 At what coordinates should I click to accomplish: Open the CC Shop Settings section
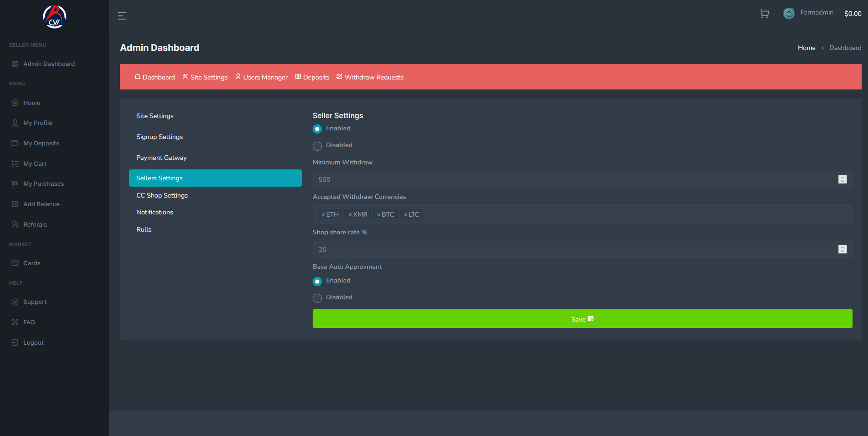click(x=162, y=195)
